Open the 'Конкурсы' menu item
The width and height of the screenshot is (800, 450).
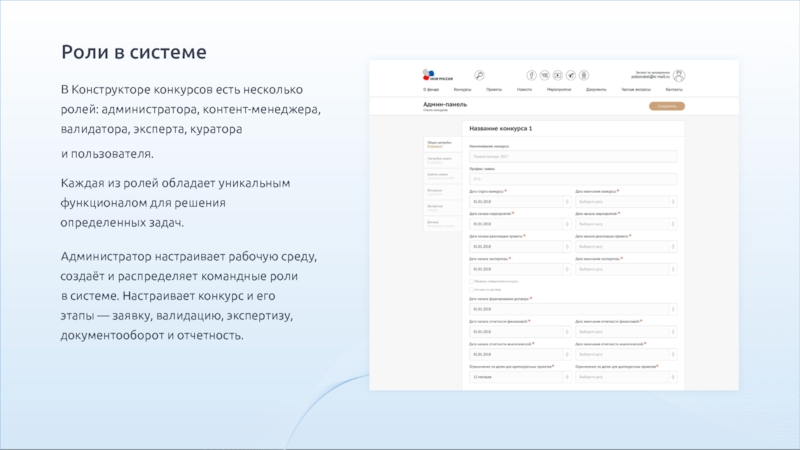(x=464, y=90)
